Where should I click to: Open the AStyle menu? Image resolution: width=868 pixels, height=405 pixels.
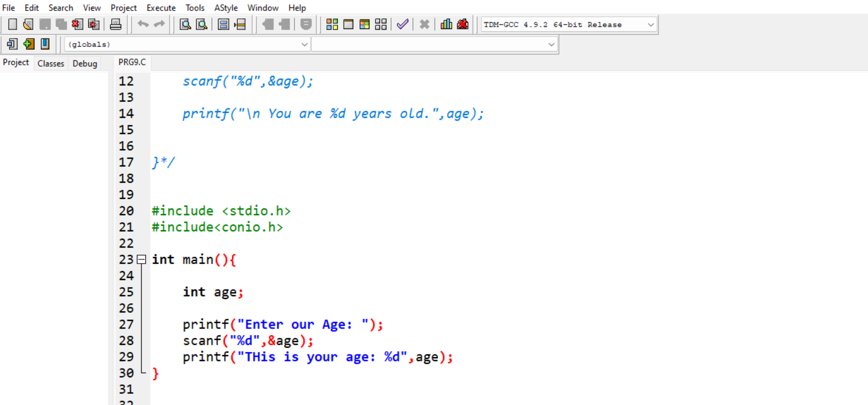226,8
